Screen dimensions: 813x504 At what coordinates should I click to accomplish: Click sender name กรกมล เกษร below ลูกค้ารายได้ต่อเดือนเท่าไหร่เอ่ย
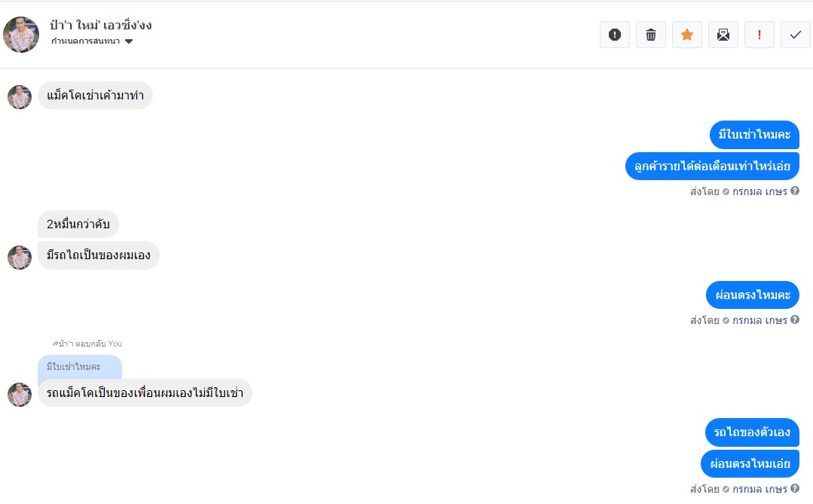pyautogui.click(x=760, y=191)
